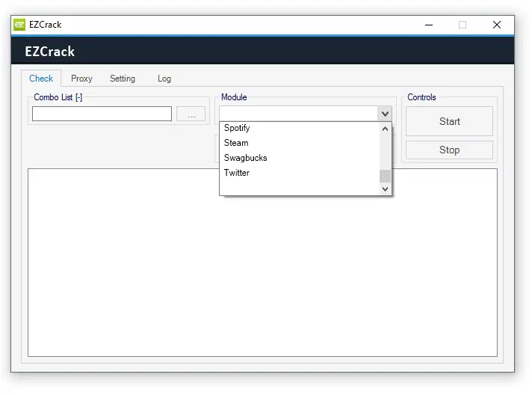Viewport: 532px width, 395px height.
Task: Switch to the Check tab
Action: pyautogui.click(x=41, y=79)
